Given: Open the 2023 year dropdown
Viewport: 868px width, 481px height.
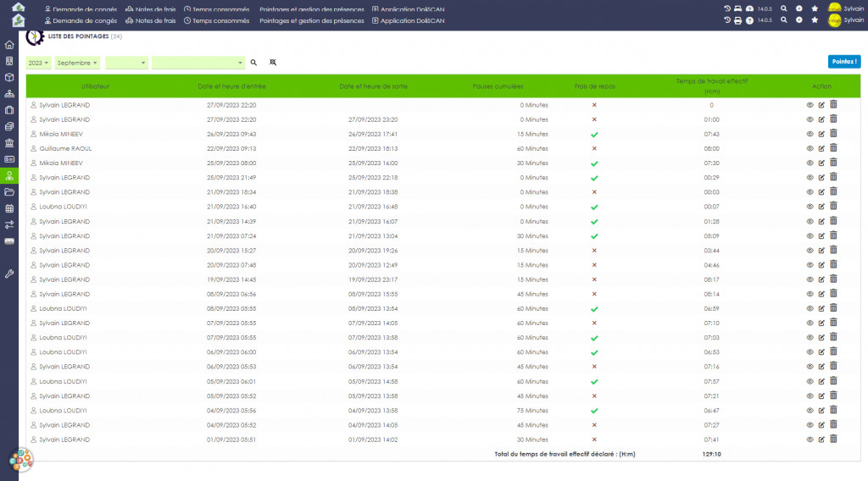Looking at the screenshot, I should point(38,63).
